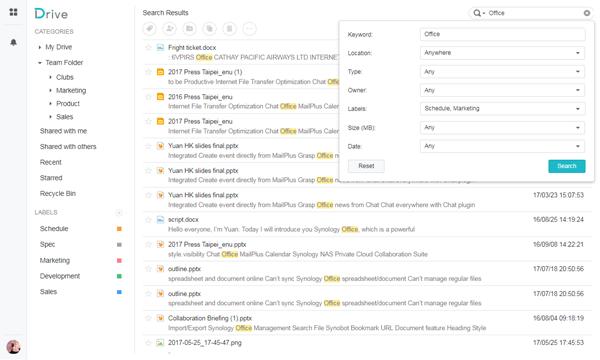Open the notifications bell
This screenshot has width=600, height=360.
point(13,42)
